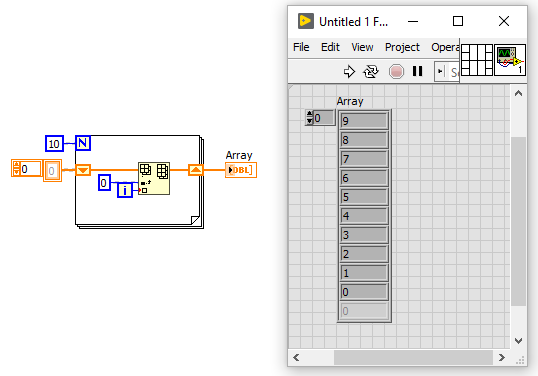This screenshot has height=376, width=538.
Task: Select the Replace Array Subset node
Action: pyautogui.click(x=154, y=178)
